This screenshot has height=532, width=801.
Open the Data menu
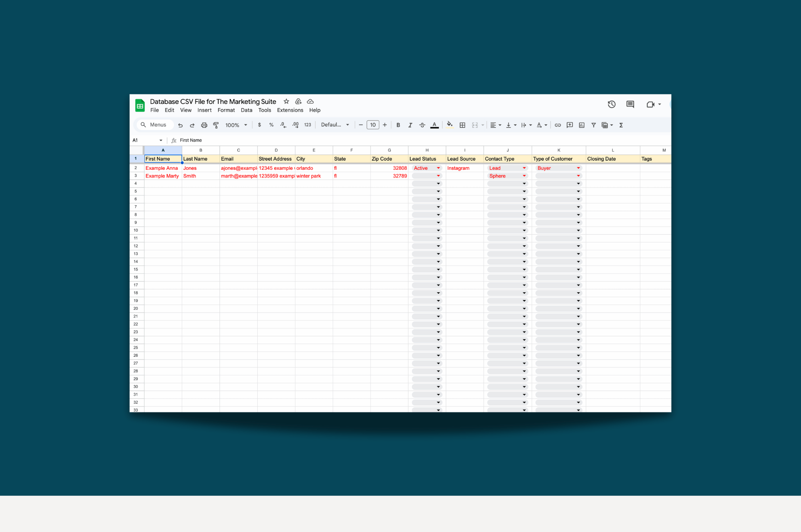246,110
